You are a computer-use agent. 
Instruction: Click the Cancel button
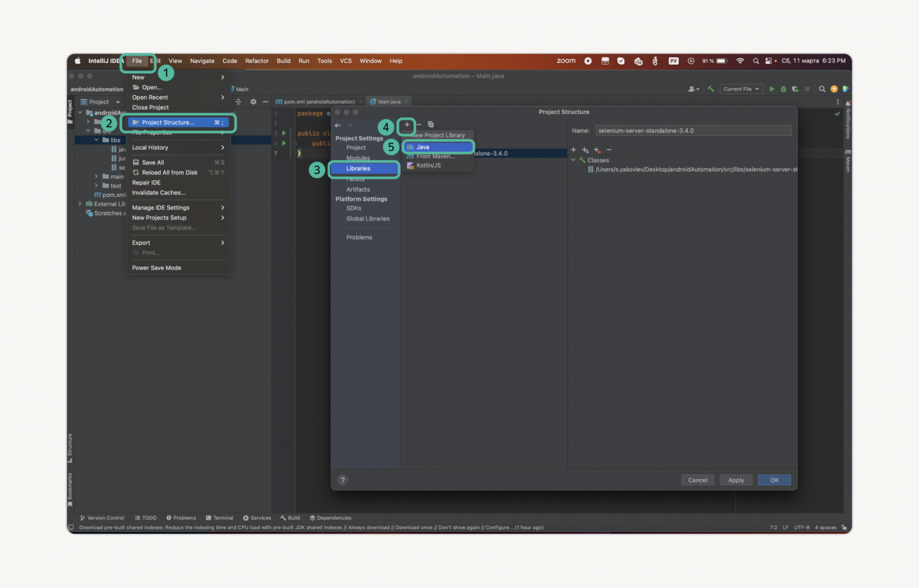pyautogui.click(x=697, y=480)
